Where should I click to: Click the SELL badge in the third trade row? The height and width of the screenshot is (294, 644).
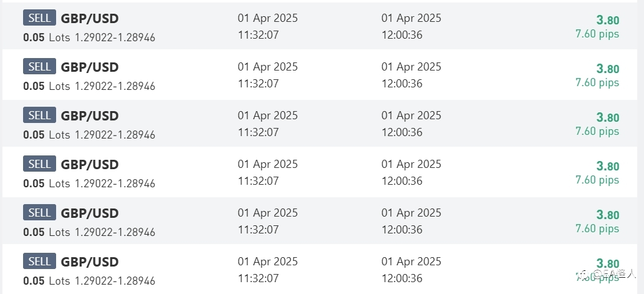pyautogui.click(x=39, y=115)
